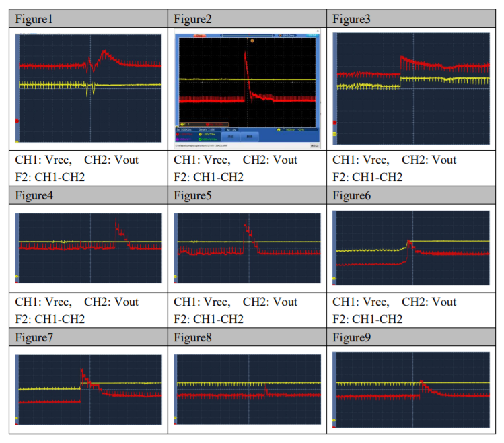The width and height of the screenshot is (504, 443).
Task: Select the "Figure2" header text
Action: [x=192, y=19]
